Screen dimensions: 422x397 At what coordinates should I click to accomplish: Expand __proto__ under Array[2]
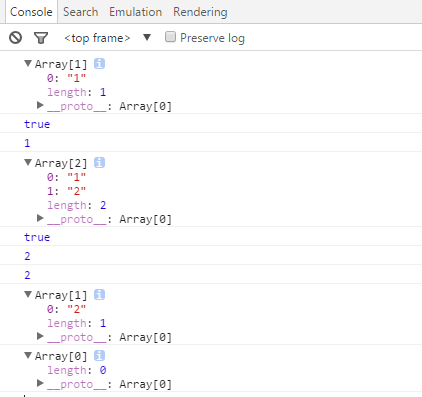[x=40, y=218]
